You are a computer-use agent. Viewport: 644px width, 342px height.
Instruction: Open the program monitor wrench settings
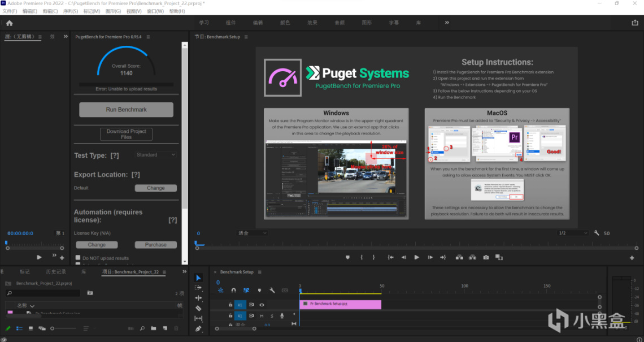597,233
